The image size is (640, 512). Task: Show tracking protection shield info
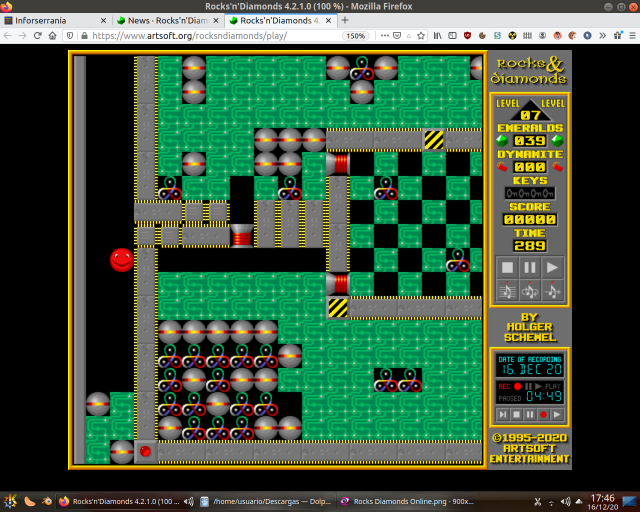(70, 36)
